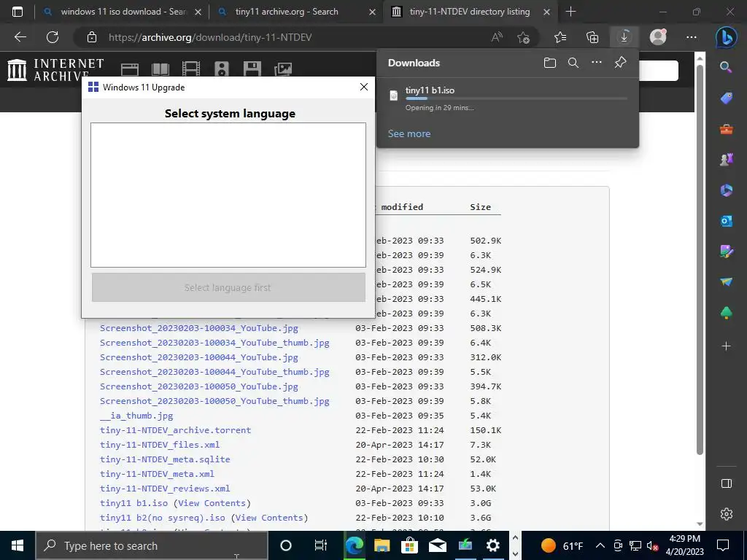The image size is (747, 560).
Task: Open the sidebar Tools briefcase icon
Action: click(726, 129)
